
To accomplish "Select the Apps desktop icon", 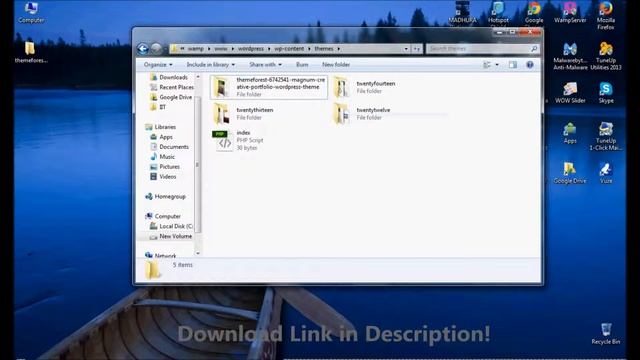I will [570, 133].
